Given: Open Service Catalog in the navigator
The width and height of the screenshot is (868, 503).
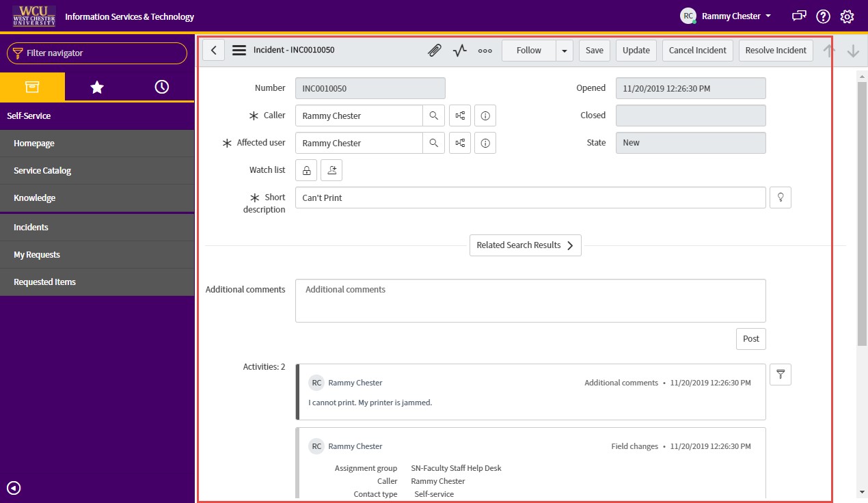Looking at the screenshot, I should tap(42, 171).
